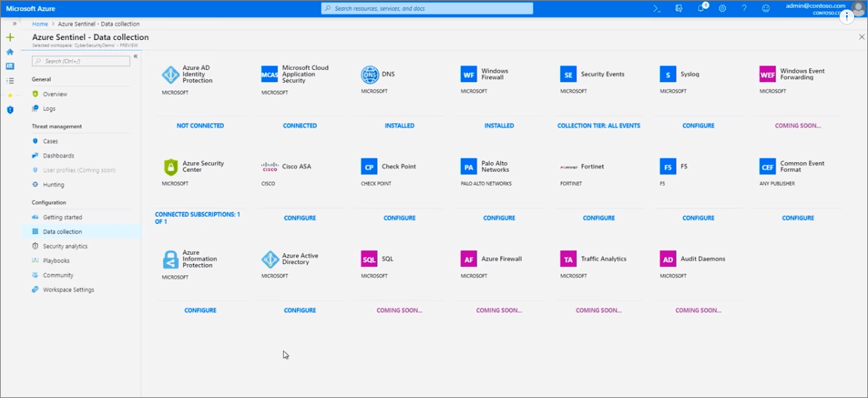Click the TA Traffic Analytics icon
The height and width of the screenshot is (398, 868).
(x=568, y=259)
